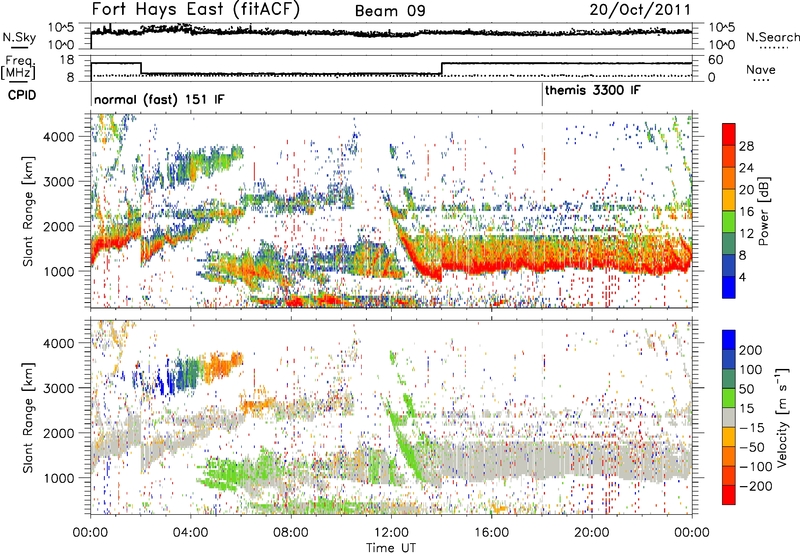The height and width of the screenshot is (554, 800).
Task: Click the '12:00' time tick label
Action: 391,533
